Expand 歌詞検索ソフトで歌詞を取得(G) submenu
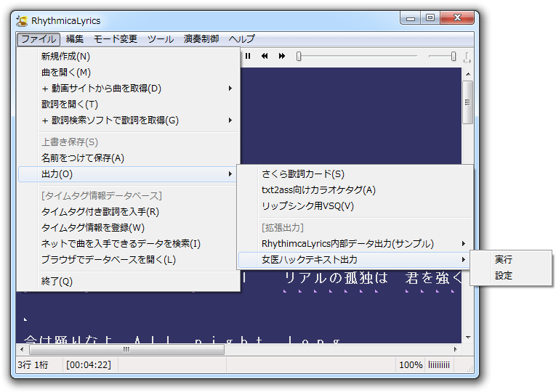 128,121
